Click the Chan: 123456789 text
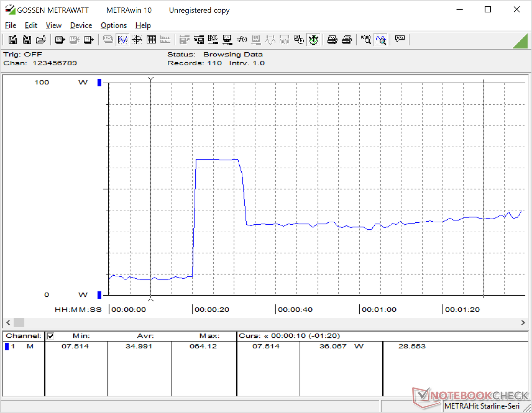532x413 pixels. [x=40, y=63]
